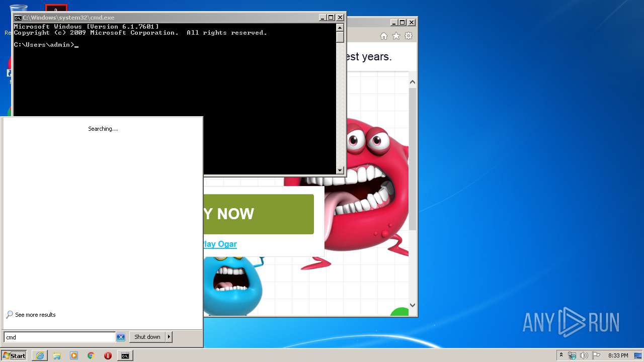Open the Play Ogar link
Image resolution: width=644 pixels, height=362 pixels.
coord(220,244)
